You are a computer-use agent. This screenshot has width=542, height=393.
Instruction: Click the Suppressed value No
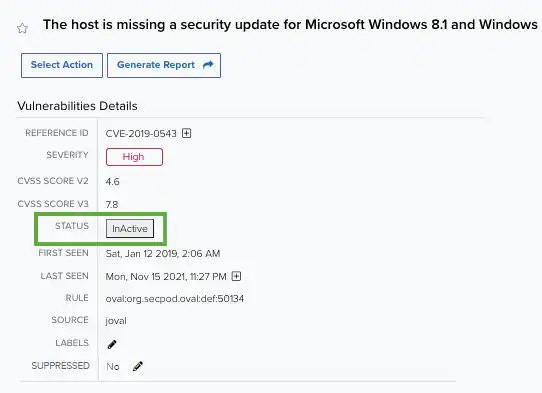[113, 366]
